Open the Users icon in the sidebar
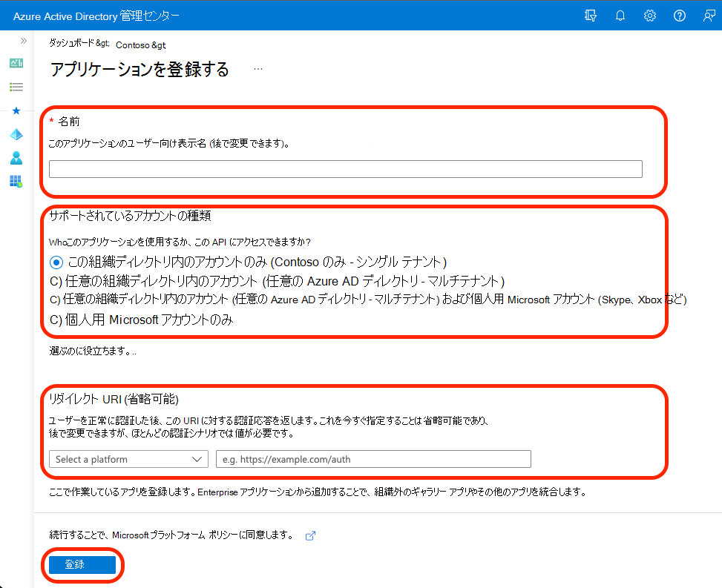This screenshot has width=722, height=588. point(16,157)
